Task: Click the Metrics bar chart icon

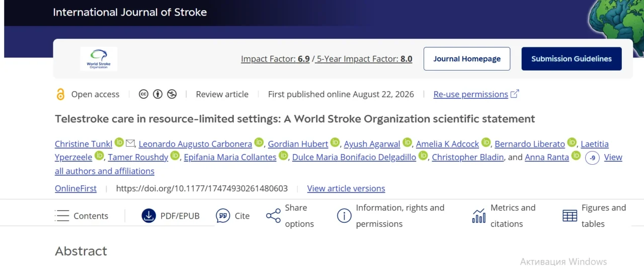Action: click(x=479, y=216)
